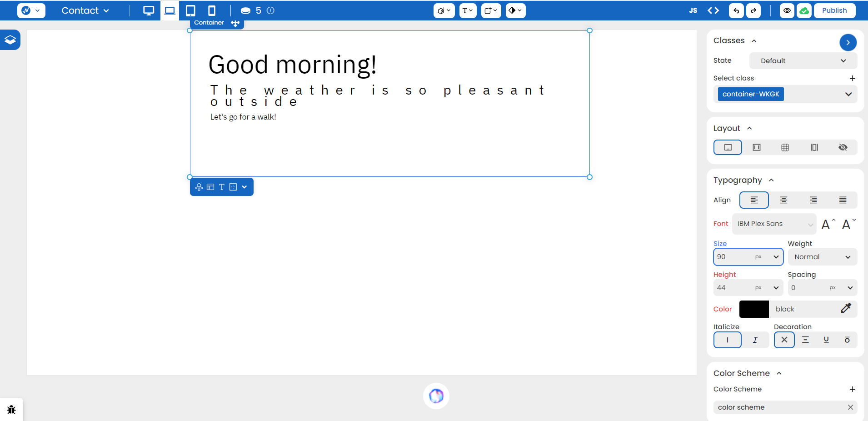The image size is (868, 421).
Task: Open the shape insert dropdown
Action: [444, 10]
